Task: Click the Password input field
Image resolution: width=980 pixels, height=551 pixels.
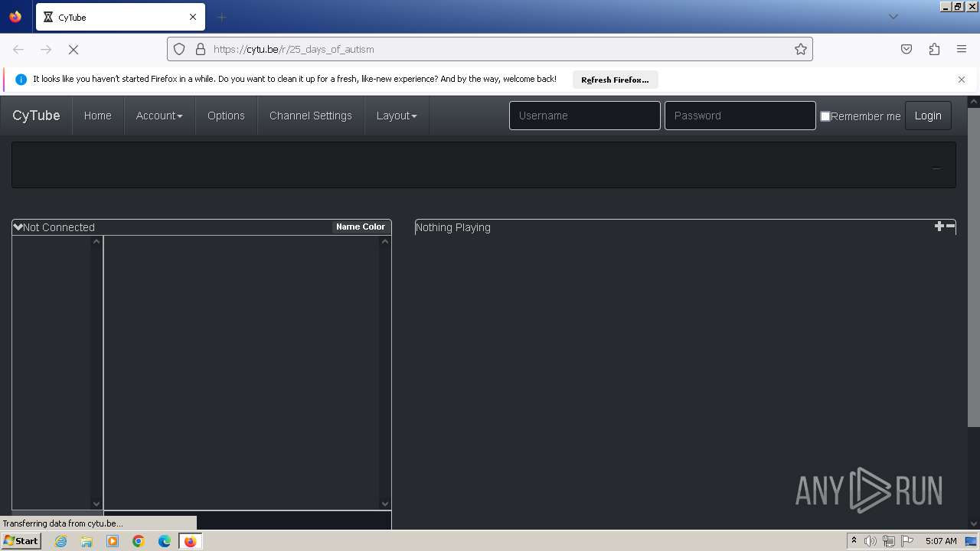Action: 740,116
